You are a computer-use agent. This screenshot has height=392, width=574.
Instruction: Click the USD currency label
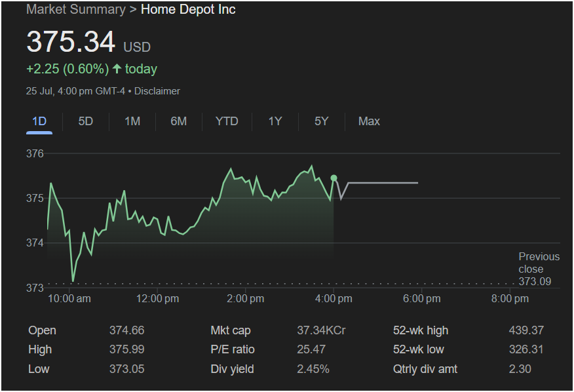pyautogui.click(x=137, y=47)
